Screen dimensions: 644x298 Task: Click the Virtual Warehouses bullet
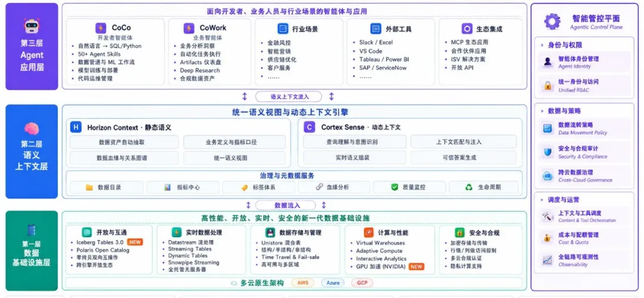[380, 243]
